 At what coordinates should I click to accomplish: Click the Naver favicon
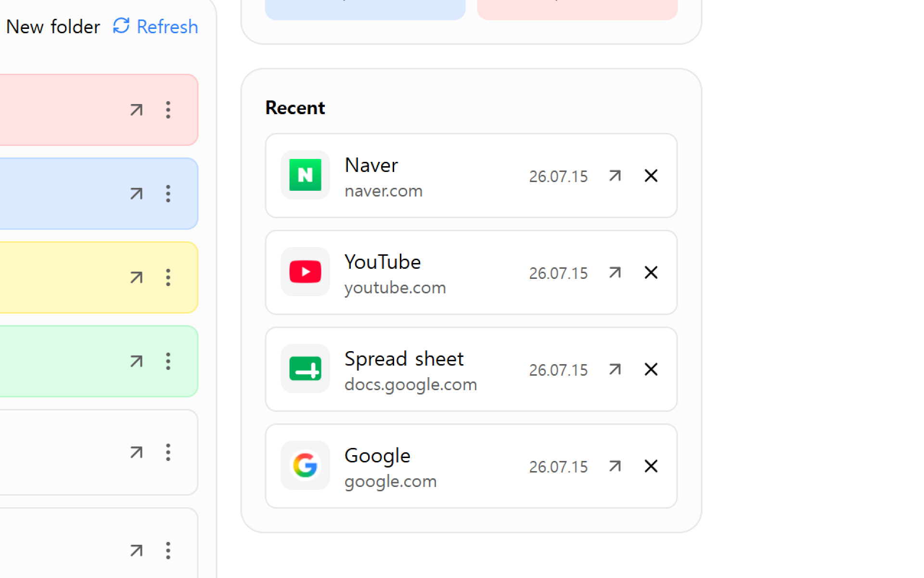click(305, 175)
